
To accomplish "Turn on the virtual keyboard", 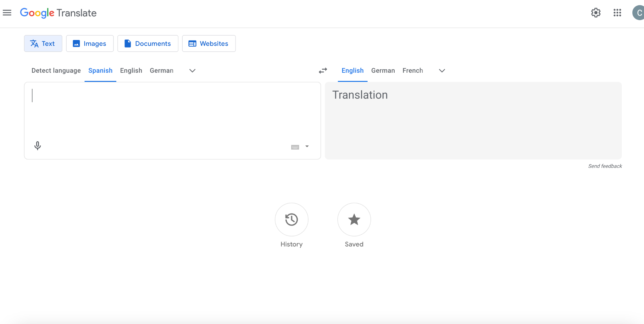I will point(295,147).
